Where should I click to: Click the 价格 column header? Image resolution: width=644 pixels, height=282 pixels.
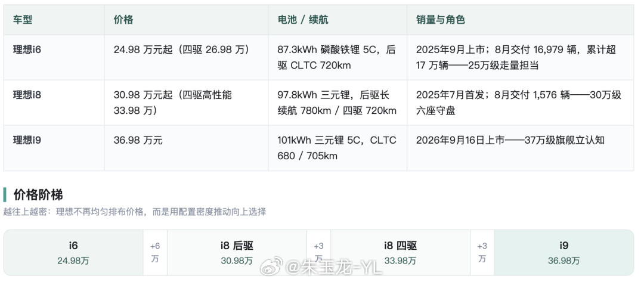tap(186, 20)
